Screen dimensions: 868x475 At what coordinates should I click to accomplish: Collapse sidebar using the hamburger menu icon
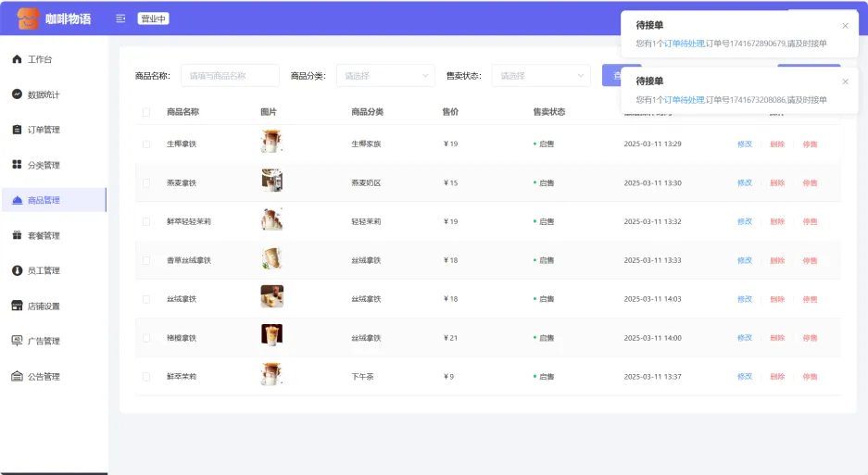[x=120, y=19]
